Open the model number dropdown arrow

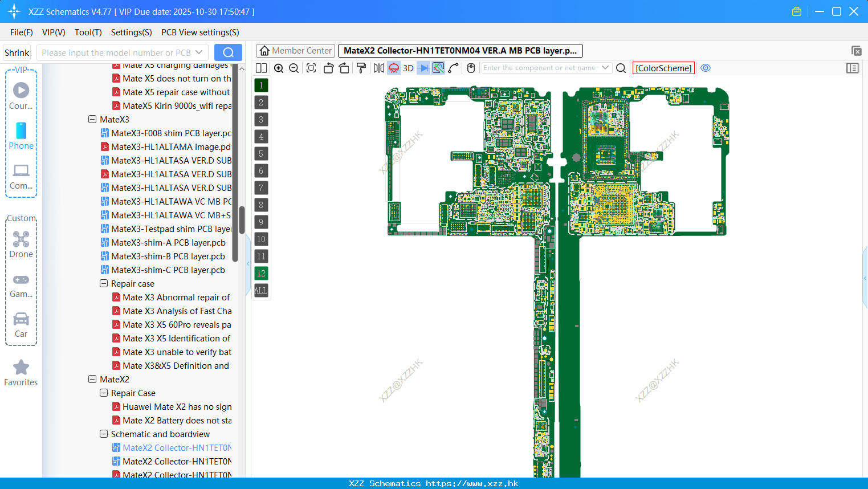199,52
